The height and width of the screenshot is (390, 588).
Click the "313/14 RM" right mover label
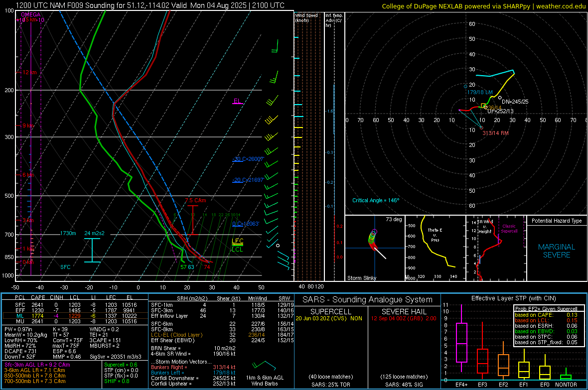[495, 133]
